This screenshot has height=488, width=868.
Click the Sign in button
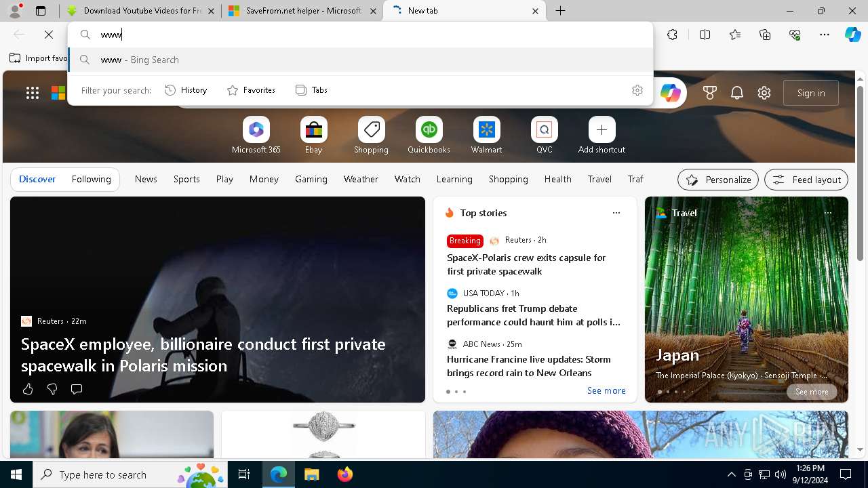(811, 93)
